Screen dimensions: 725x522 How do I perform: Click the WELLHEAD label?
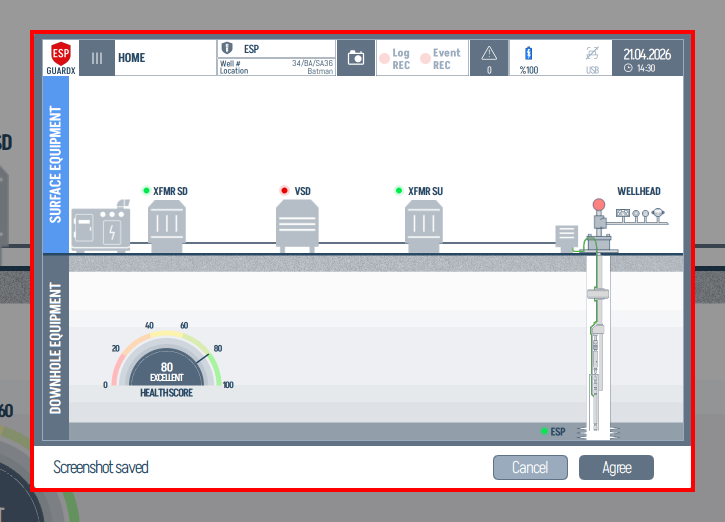pos(639,191)
